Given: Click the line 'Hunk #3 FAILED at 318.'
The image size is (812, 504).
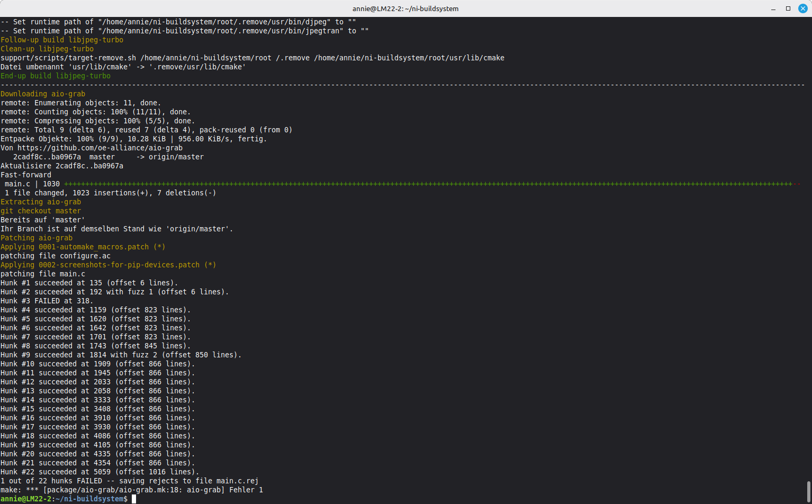Looking at the screenshot, I should (x=47, y=301).
